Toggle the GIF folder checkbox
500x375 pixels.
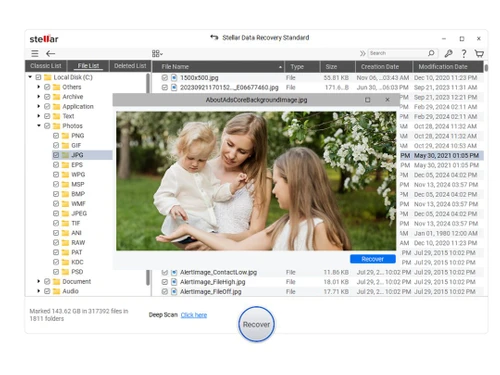point(56,145)
